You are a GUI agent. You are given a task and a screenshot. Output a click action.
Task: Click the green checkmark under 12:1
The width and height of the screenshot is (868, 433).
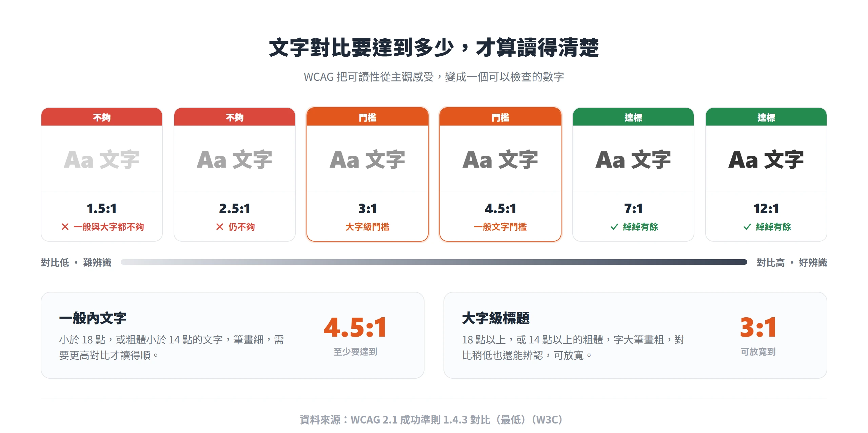(x=747, y=227)
